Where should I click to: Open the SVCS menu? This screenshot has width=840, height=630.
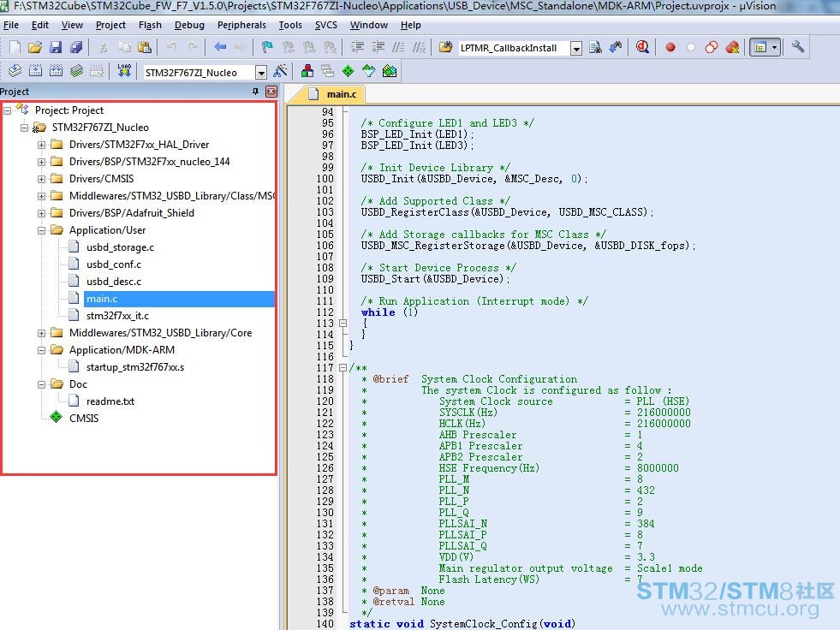(325, 25)
